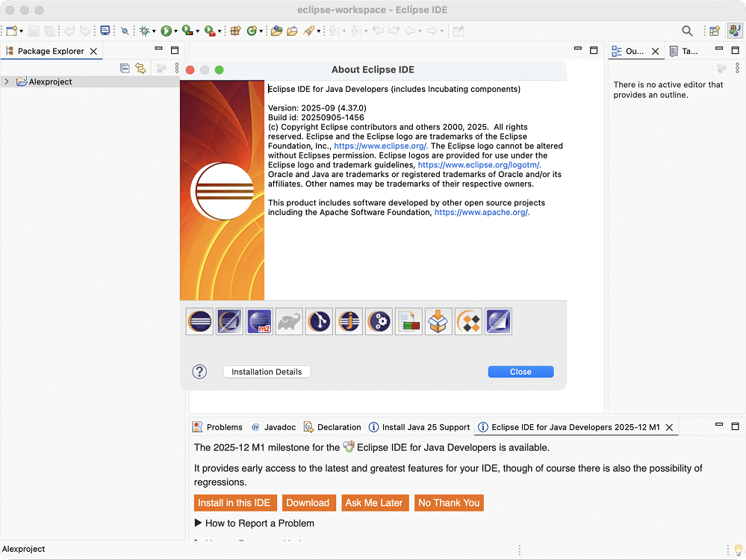Toggle the Java perspective button
The image size is (746, 560).
pos(733,31)
